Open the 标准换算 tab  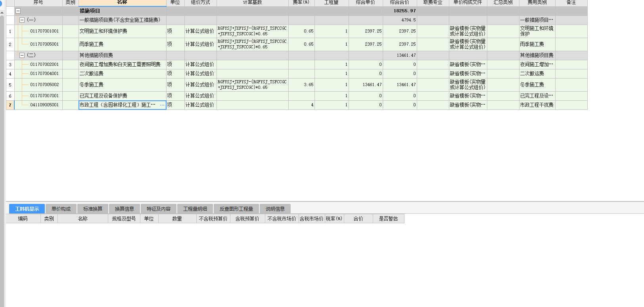coord(93,209)
